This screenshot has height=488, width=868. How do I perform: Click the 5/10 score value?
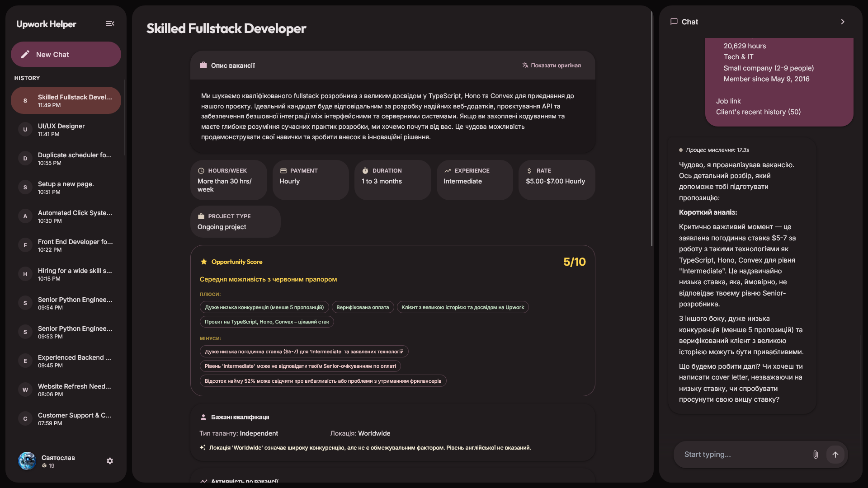[574, 262]
